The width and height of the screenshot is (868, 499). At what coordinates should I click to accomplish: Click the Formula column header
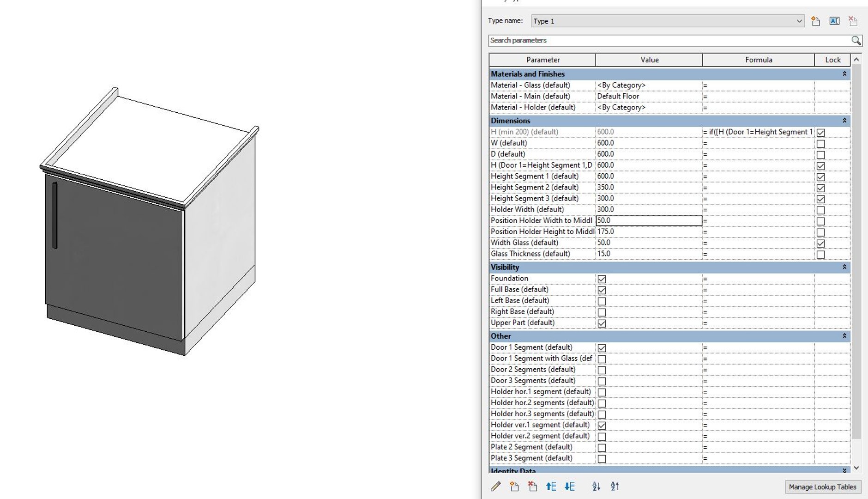(x=758, y=60)
